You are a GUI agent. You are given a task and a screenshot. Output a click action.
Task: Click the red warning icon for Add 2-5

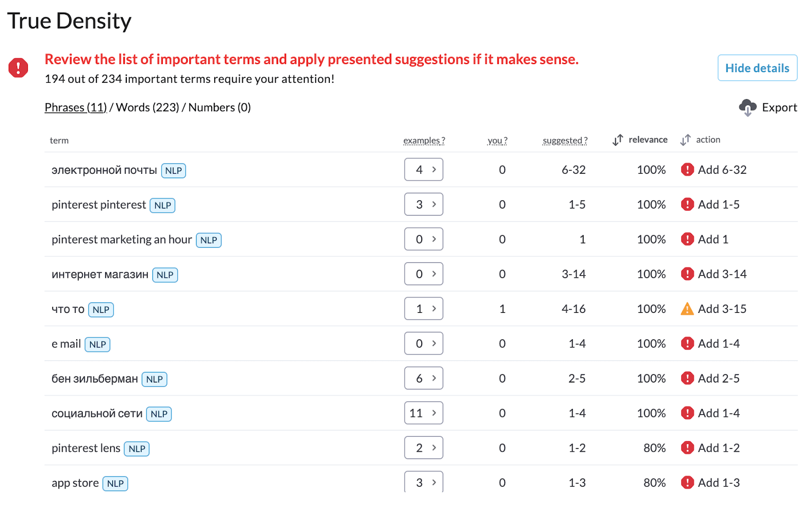click(687, 378)
